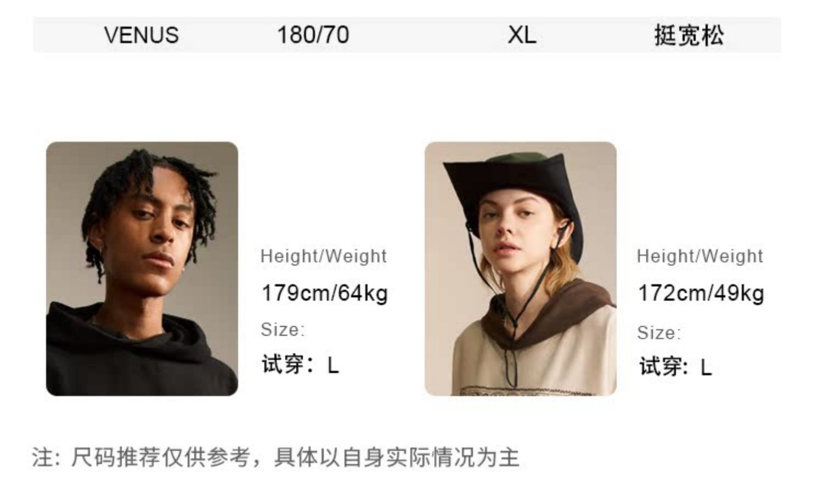Click the Height/Weight label beside male model

[324, 256]
